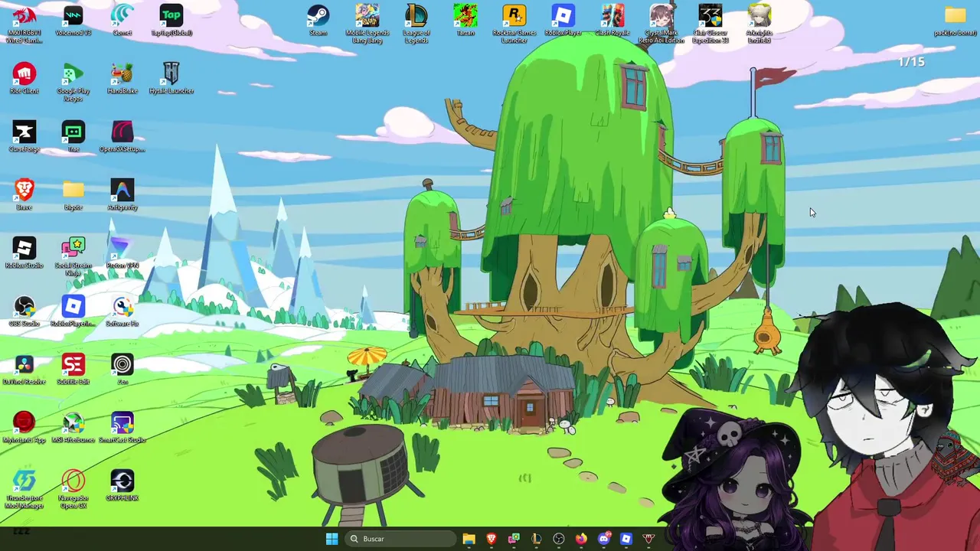Open Google Play Juegos desktop shortcut
This screenshot has width=980, height=551.
point(73,83)
